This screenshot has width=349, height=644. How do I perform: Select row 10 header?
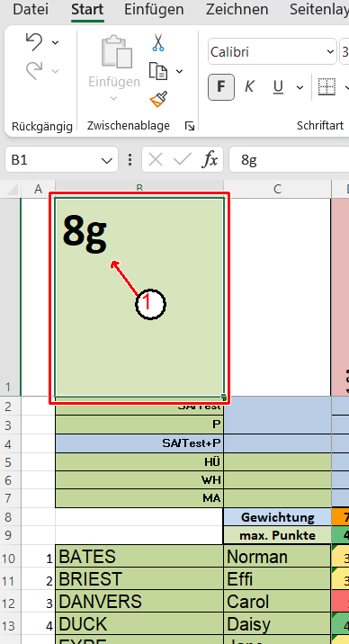click(10, 557)
